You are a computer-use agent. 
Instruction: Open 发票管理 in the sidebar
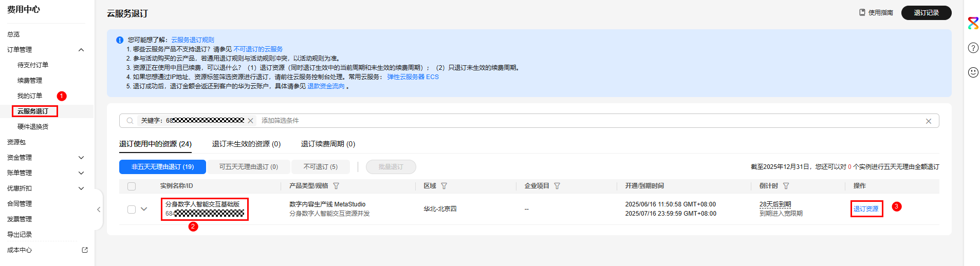[20, 219]
